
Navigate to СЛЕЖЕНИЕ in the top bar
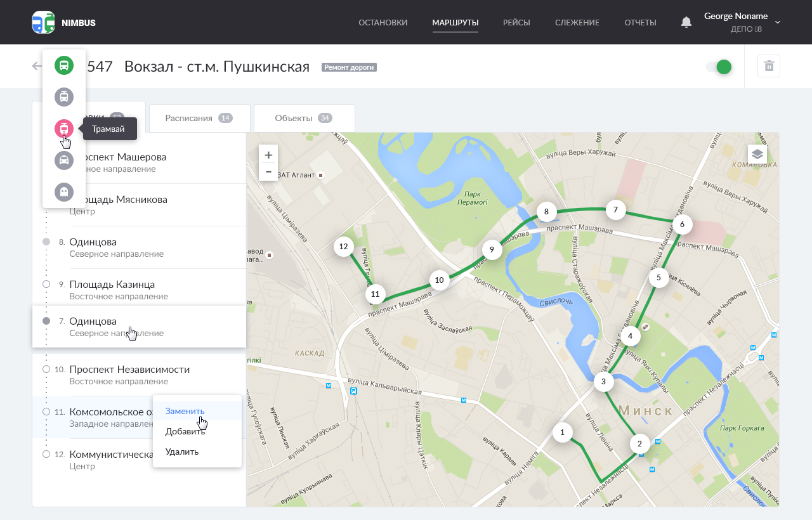(x=577, y=22)
